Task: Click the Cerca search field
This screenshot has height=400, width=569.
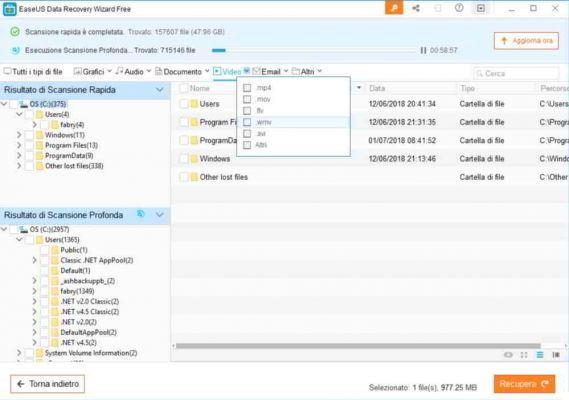Action: (516, 74)
